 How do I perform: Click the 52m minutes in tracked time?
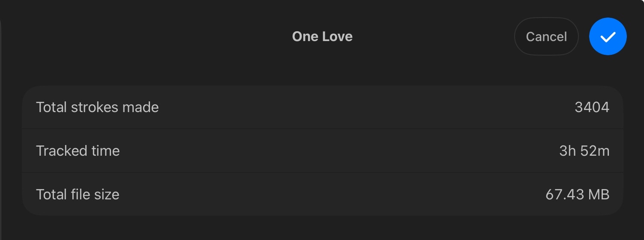(595, 151)
